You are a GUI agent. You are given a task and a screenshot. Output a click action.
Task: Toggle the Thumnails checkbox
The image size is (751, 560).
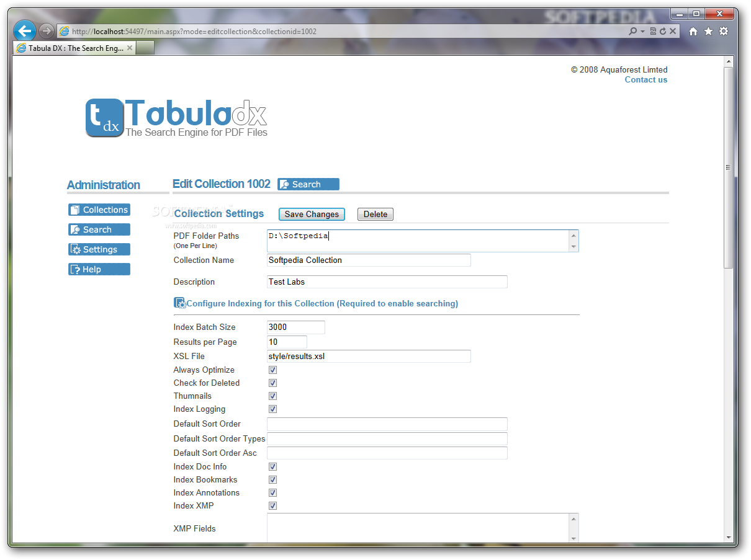(x=272, y=396)
